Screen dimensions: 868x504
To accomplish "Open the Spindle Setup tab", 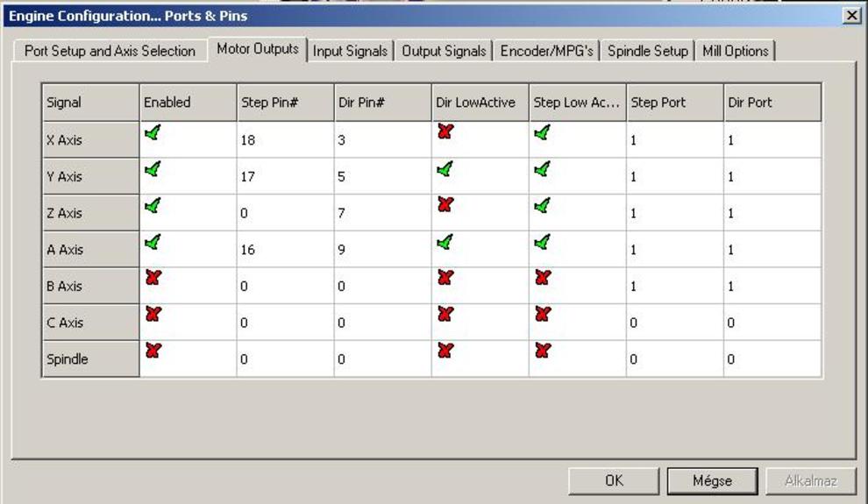I will (648, 51).
